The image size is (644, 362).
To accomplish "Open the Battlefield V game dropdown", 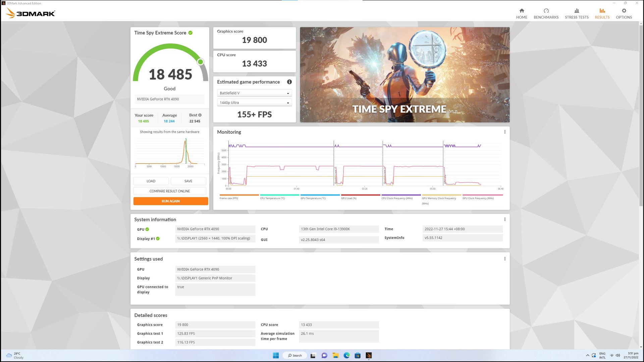I will 255,93.
